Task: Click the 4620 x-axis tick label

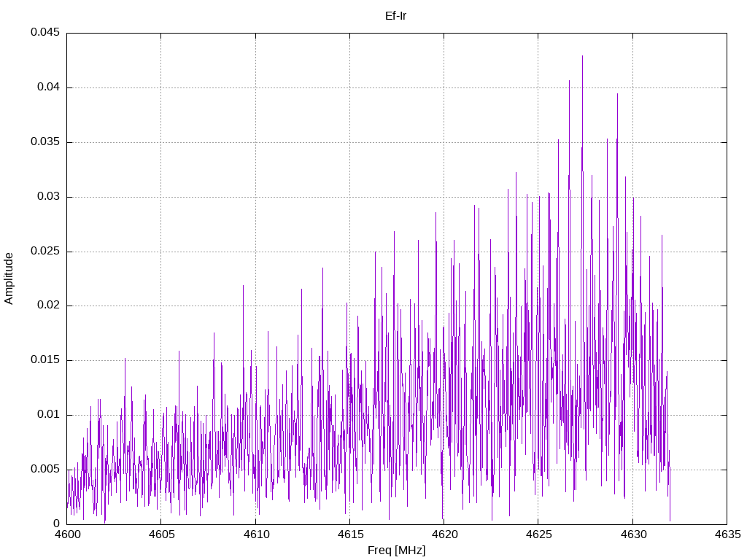Action: (444, 534)
